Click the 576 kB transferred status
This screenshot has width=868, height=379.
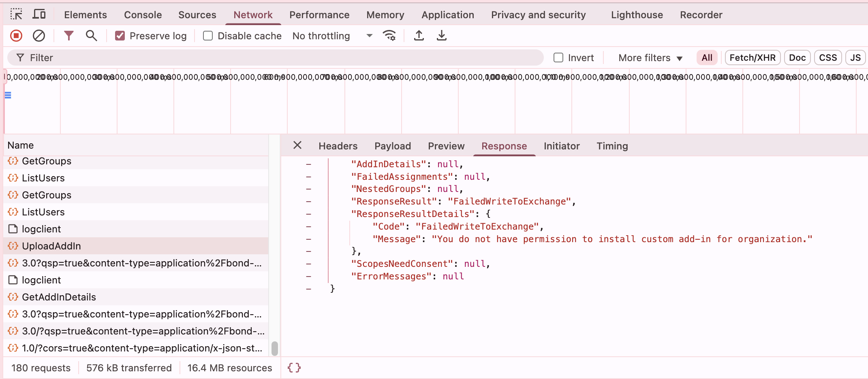(x=129, y=368)
